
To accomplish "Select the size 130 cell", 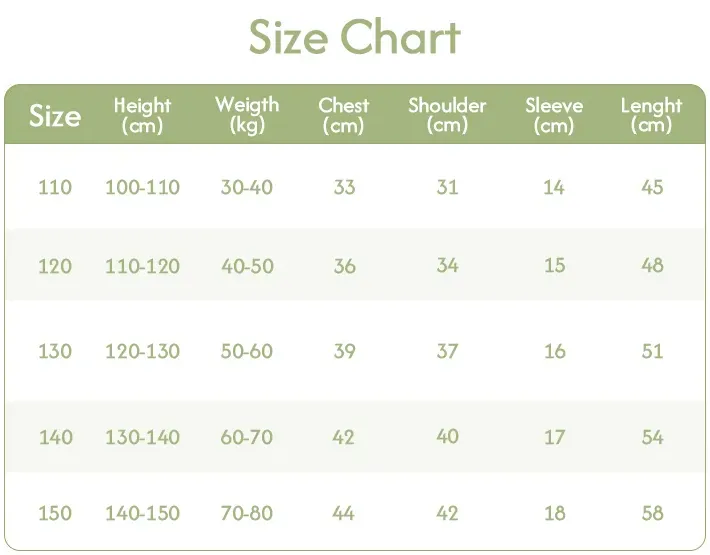I will point(55,351).
